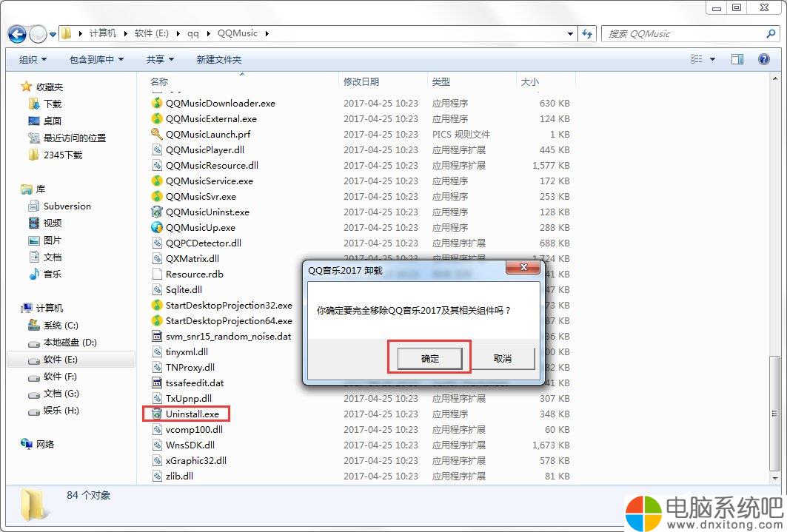Click tssafeedit.dat file icon
The height and width of the screenshot is (532, 787).
point(157,383)
